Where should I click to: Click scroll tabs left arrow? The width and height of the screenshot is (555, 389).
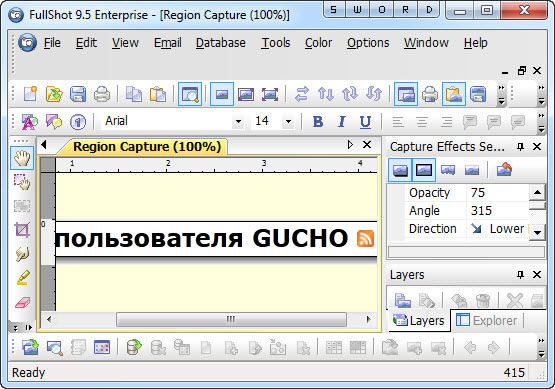pos(44,144)
